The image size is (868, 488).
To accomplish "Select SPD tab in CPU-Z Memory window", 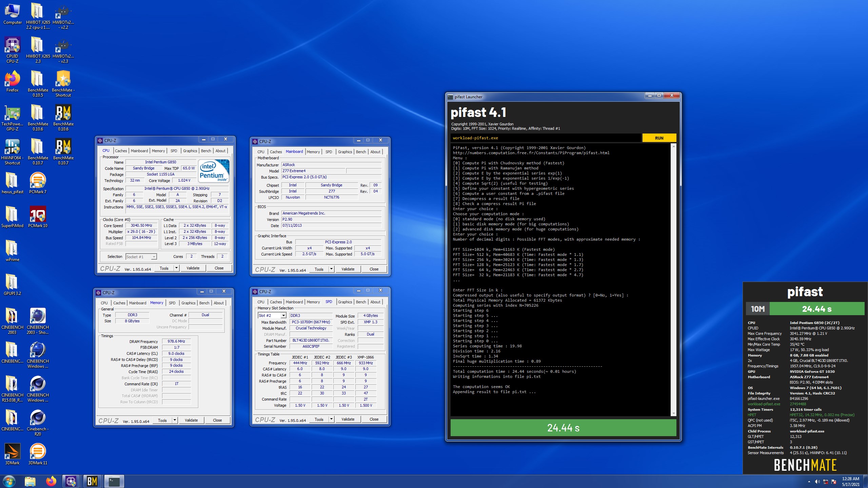I will tap(172, 303).
